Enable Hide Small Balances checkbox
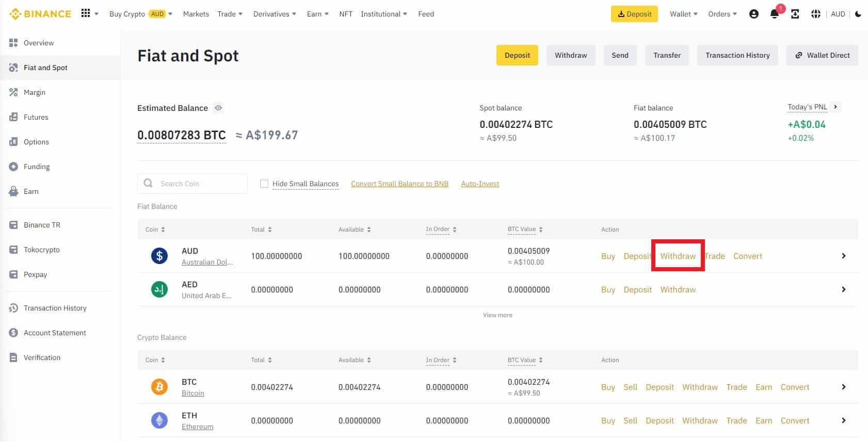Image resolution: width=868 pixels, height=442 pixels. coord(264,184)
